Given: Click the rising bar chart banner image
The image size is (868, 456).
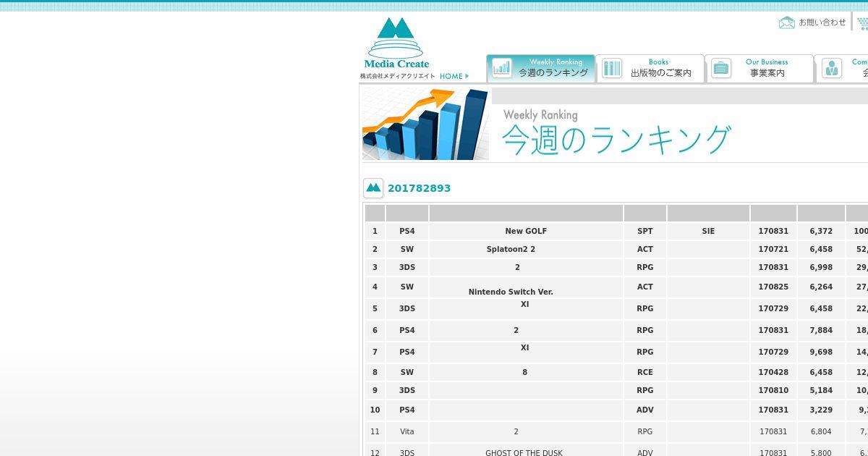Looking at the screenshot, I should pyautogui.click(x=425, y=124).
